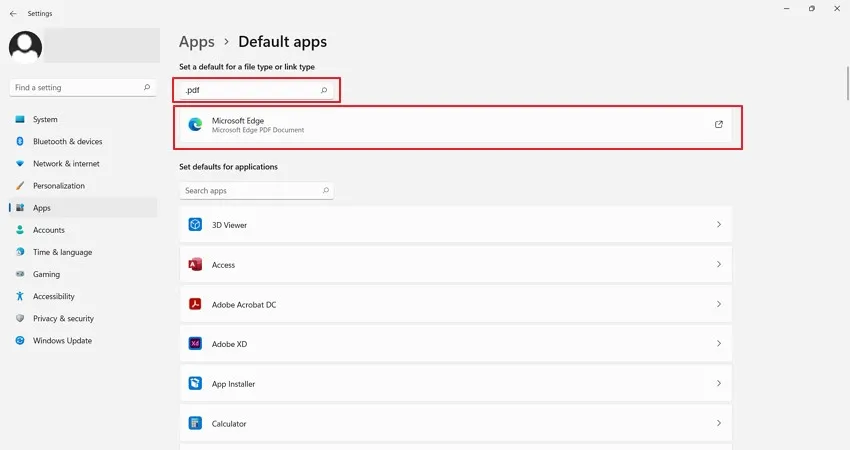Select Privacy & security in sidebar
Viewport: 850px width, 450px height.
[63, 319]
